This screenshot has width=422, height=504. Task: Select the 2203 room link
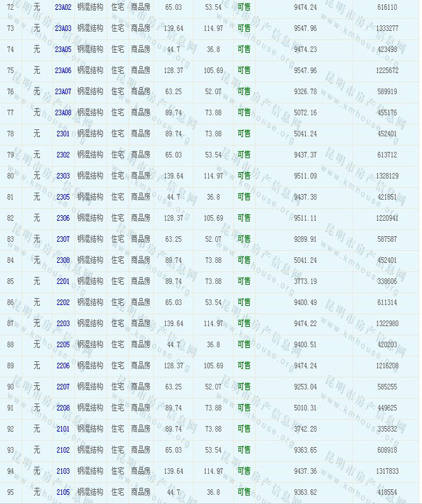point(63,323)
